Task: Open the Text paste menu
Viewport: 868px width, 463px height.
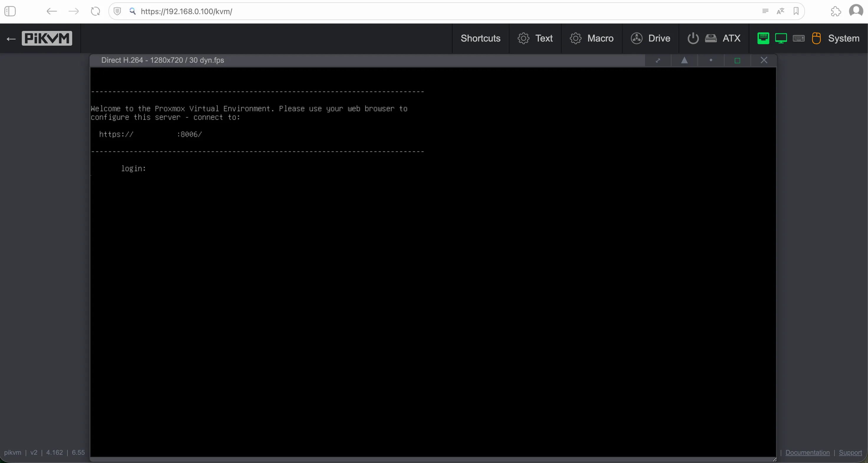Action: [535, 38]
